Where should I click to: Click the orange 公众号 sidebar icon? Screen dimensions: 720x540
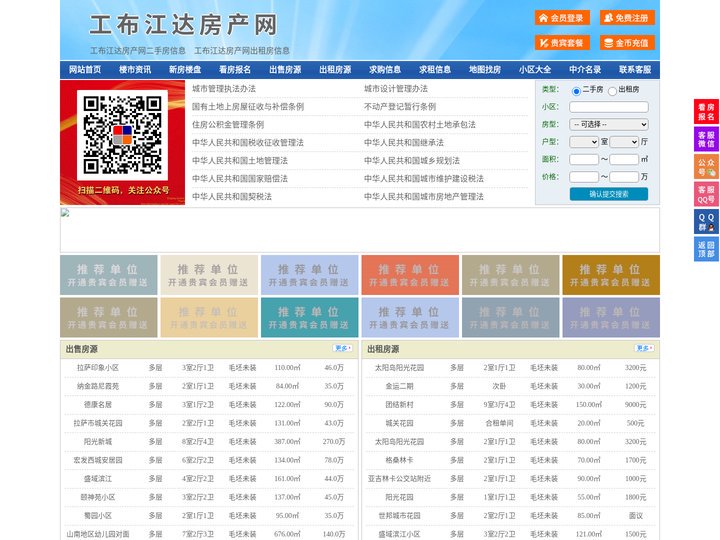point(706,167)
